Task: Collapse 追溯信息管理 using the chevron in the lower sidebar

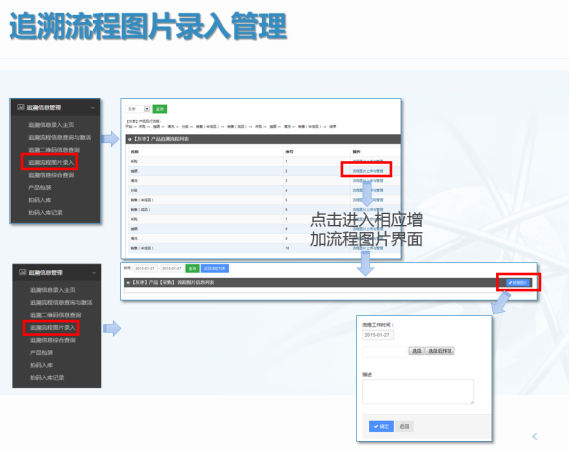Action: tap(94, 273)
